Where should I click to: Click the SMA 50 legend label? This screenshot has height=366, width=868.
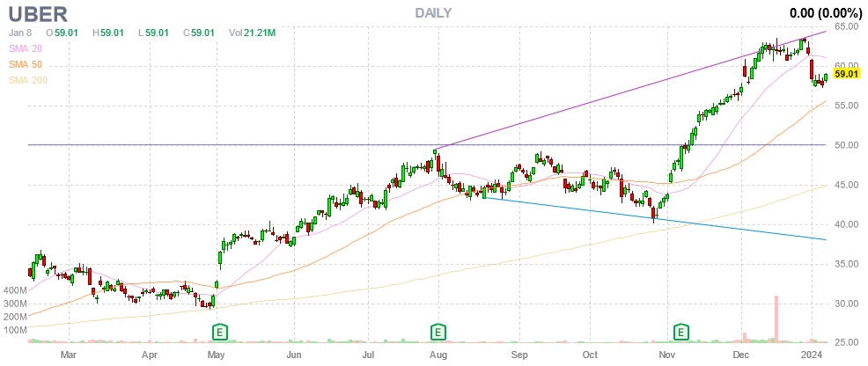[x=25, y=65]
